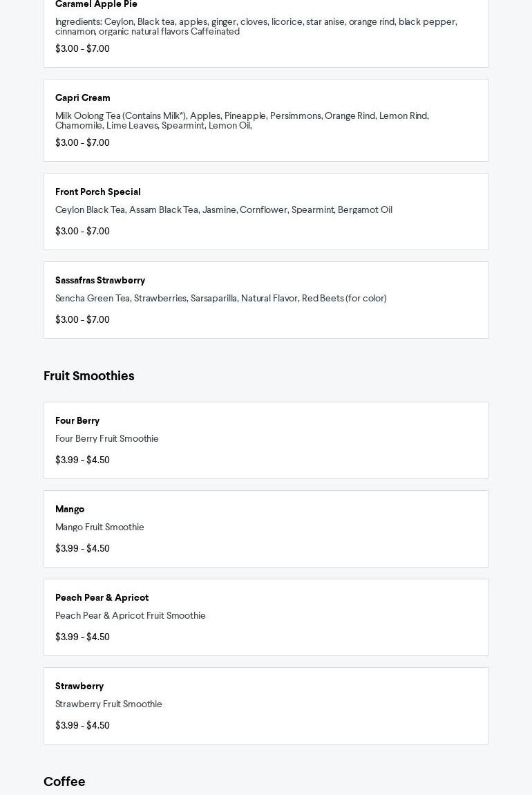Select the Peach Pear & Apricot title
This screenshot has width=532, height=795.
coord(102,598)
